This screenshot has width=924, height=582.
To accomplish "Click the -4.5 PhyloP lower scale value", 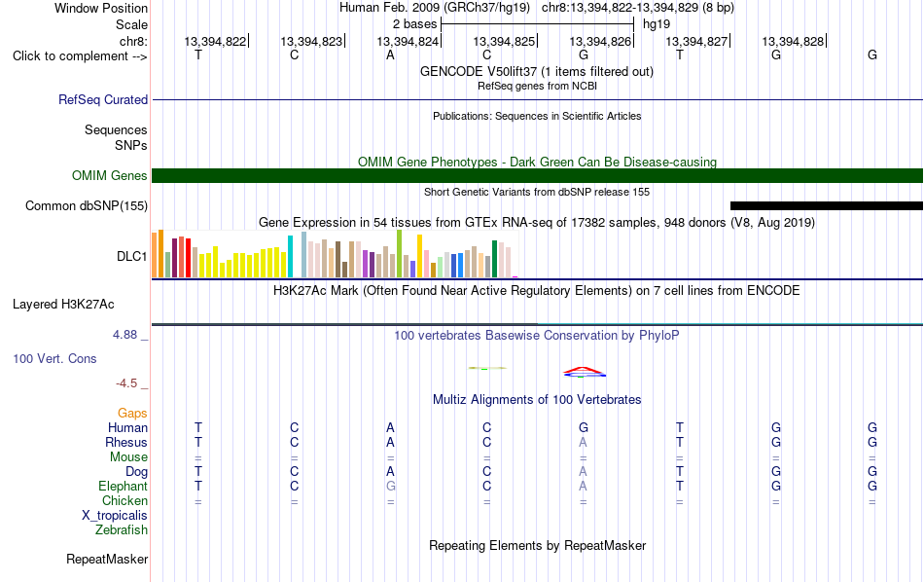I will [x=126, y=383].
